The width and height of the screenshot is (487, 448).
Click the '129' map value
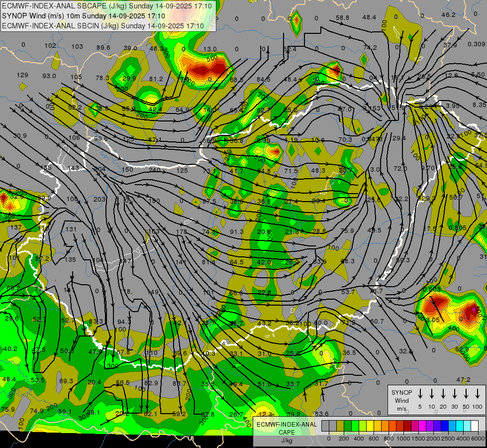[22, 75]
